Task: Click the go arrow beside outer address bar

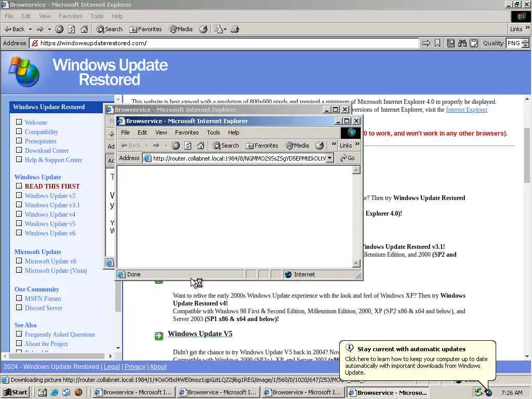Action: click(426, 43)
